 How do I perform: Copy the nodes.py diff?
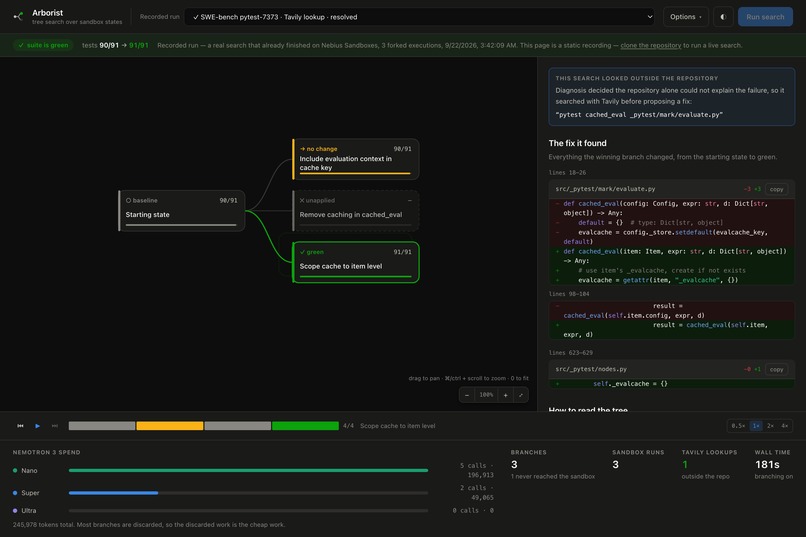coord(776,369)
